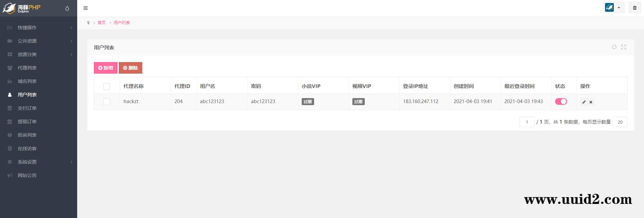Click the 用户列表 person icon

[x=10, y=95]
